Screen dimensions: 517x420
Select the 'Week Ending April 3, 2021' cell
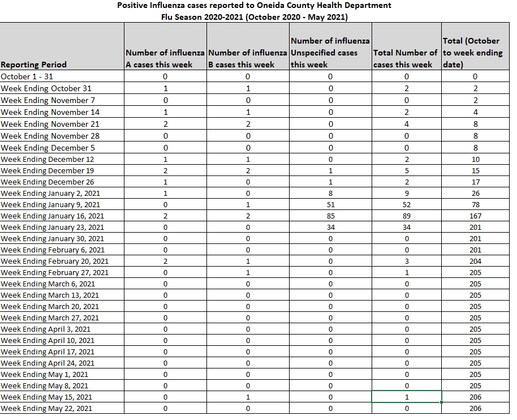(x=62, y=329)
